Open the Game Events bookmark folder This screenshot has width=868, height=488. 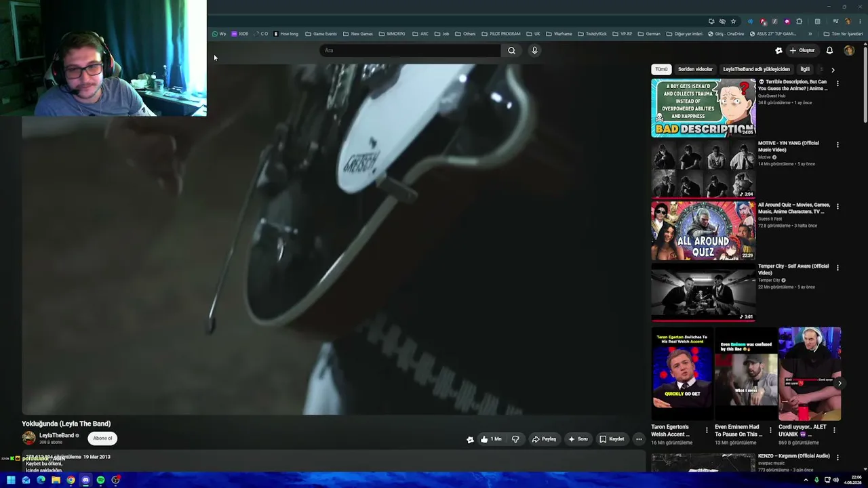[x=321, y=34]
